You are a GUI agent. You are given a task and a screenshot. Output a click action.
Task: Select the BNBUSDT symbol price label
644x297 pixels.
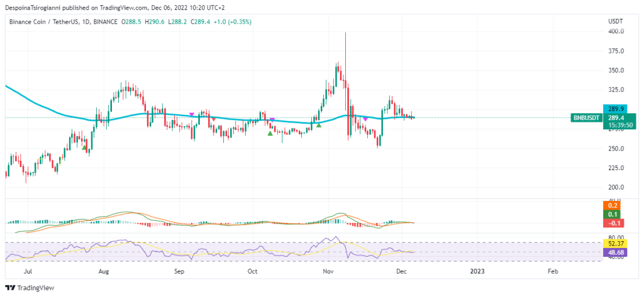pyautogui.click(x=587, y=117)
